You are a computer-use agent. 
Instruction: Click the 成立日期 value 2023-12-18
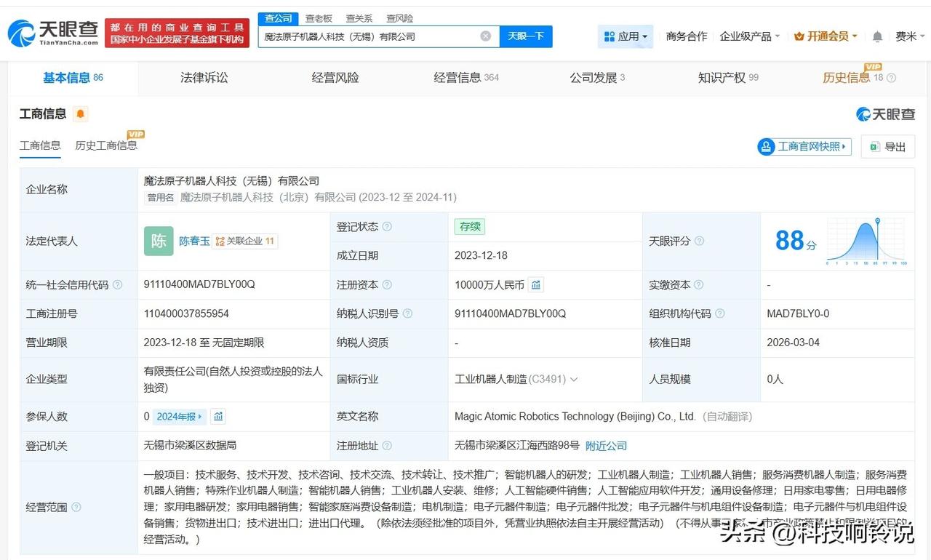point(482,255)
